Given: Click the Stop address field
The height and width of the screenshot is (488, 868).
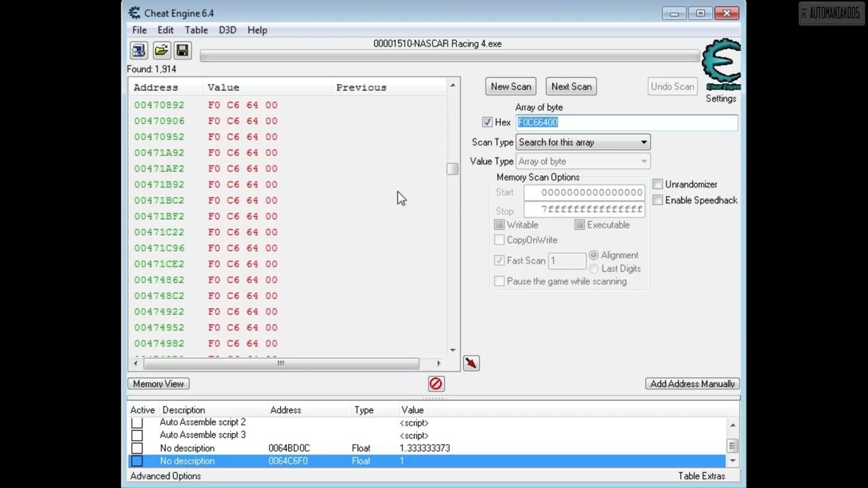Looking at the screenshot, I should click(583, 209).
